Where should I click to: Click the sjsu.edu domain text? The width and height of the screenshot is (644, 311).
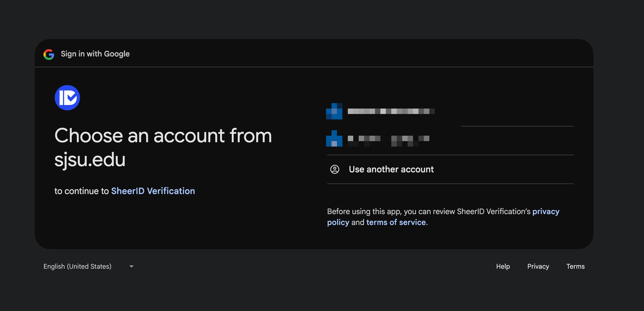point(90,160)
